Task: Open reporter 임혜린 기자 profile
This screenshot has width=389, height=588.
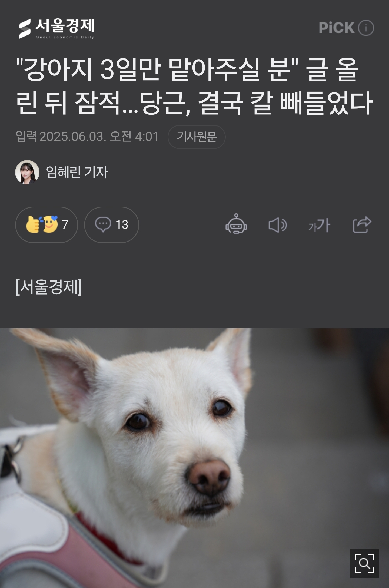Action: (77, 172)
